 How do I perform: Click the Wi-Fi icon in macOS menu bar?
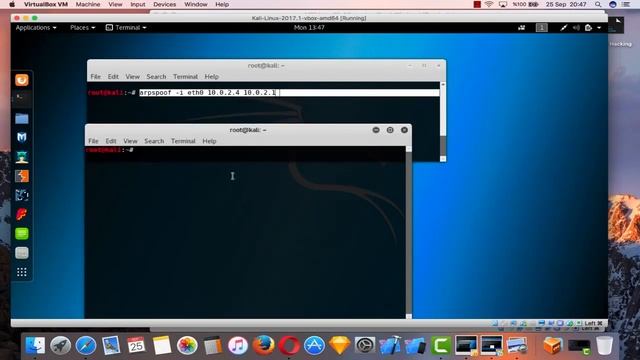click(489, 4)
